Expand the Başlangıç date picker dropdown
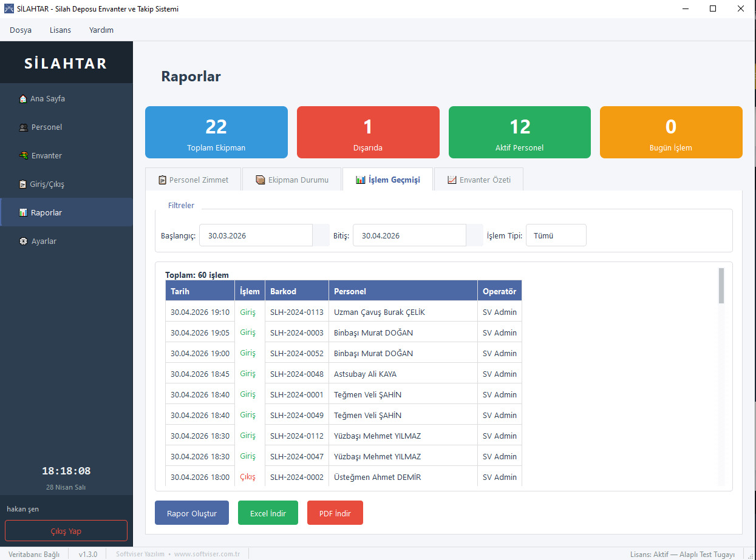 coord(321,235)
